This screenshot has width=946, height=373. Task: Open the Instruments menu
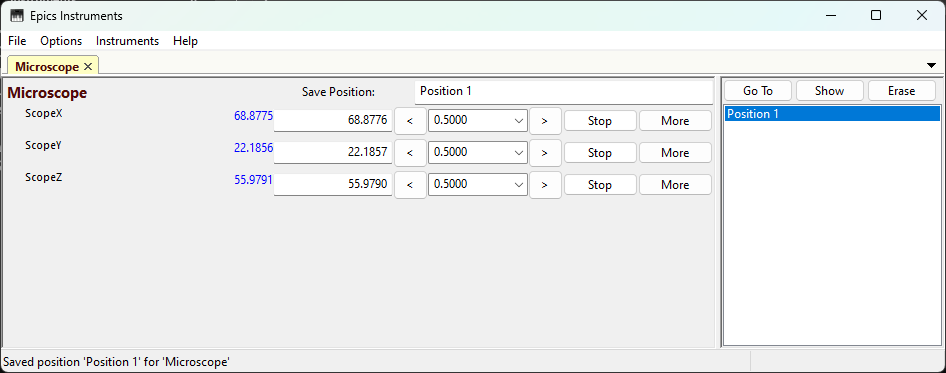[127, 41]
